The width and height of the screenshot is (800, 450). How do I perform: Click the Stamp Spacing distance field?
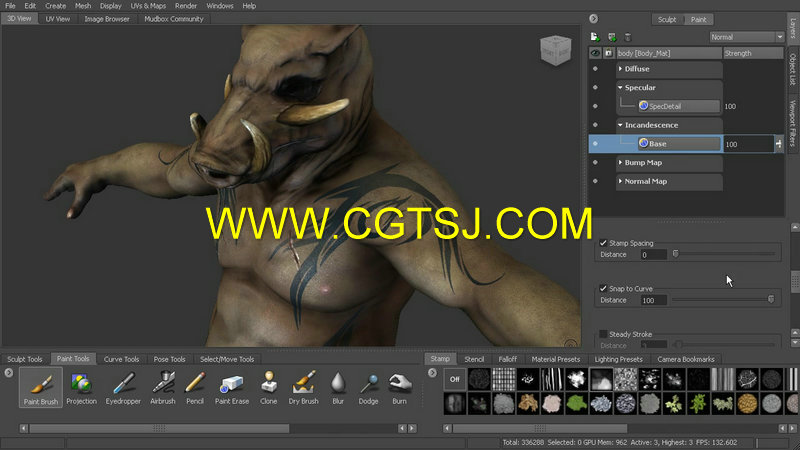point(654,255)
